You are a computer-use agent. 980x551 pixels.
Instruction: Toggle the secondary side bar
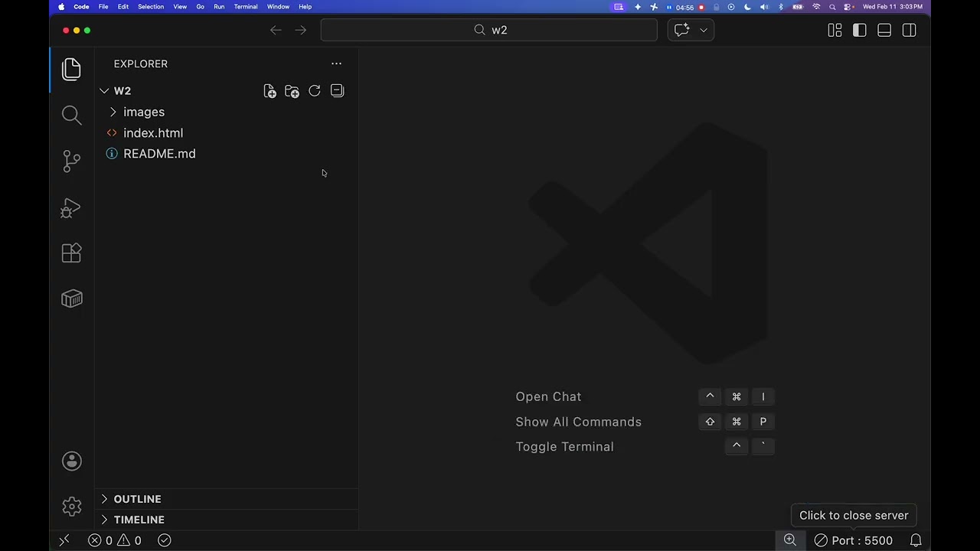click(910, 30)
